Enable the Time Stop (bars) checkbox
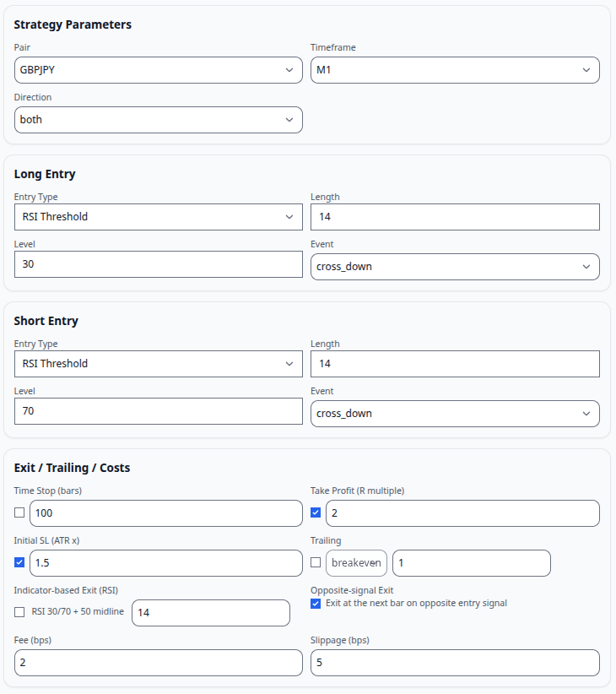 pos(19,512)
